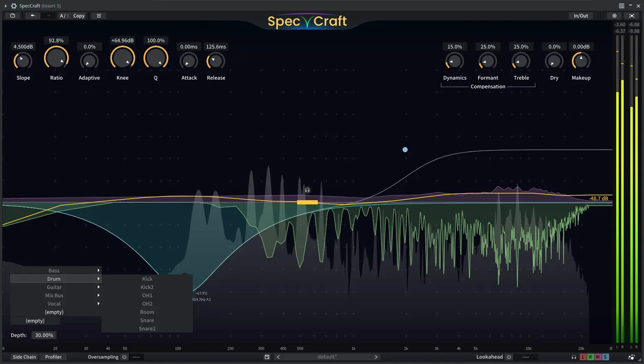Toggle the Oversampling power button
Viewport: 644px width, 364px height.
coord(124,357)
